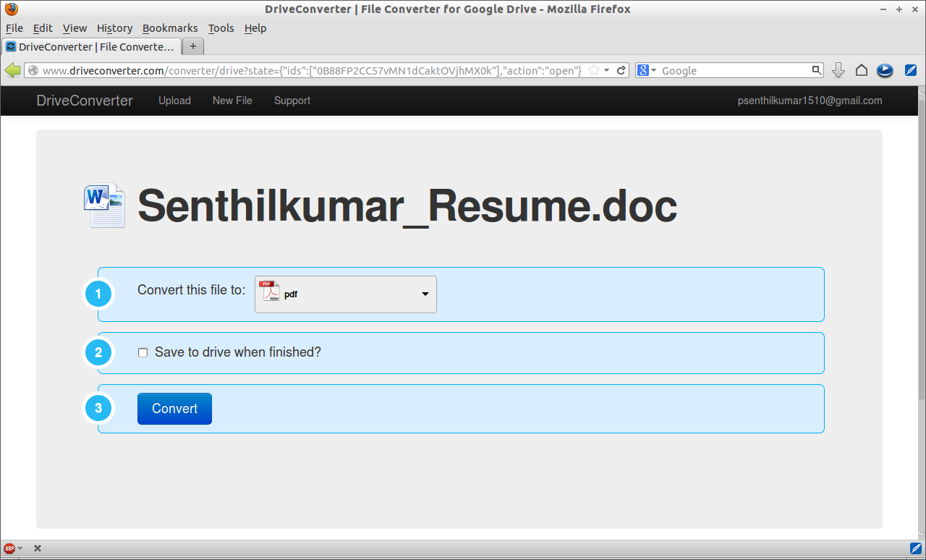Close the add-on bar with the x
Viewport: 926px width, 560px height.
point(38,548)
